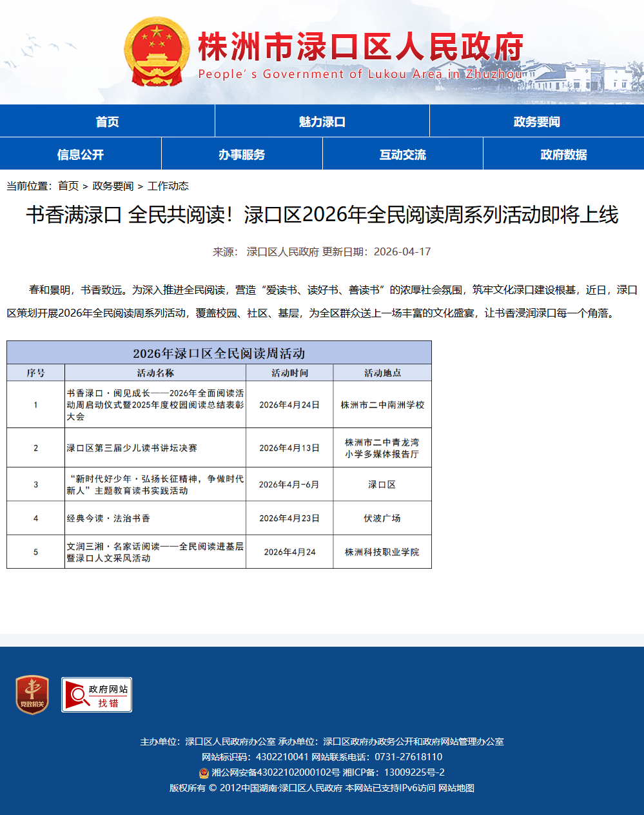Image resolution: width=644 pixels, height=815 pixels.
Task: Open the 办事服务 menu item
Action: click(241, 154)
